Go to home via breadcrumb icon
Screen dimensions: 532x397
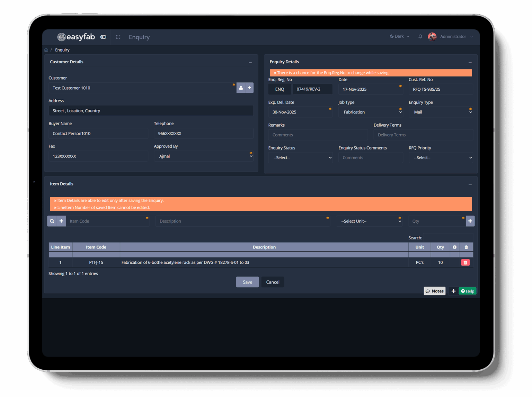(x=46, y=50)
